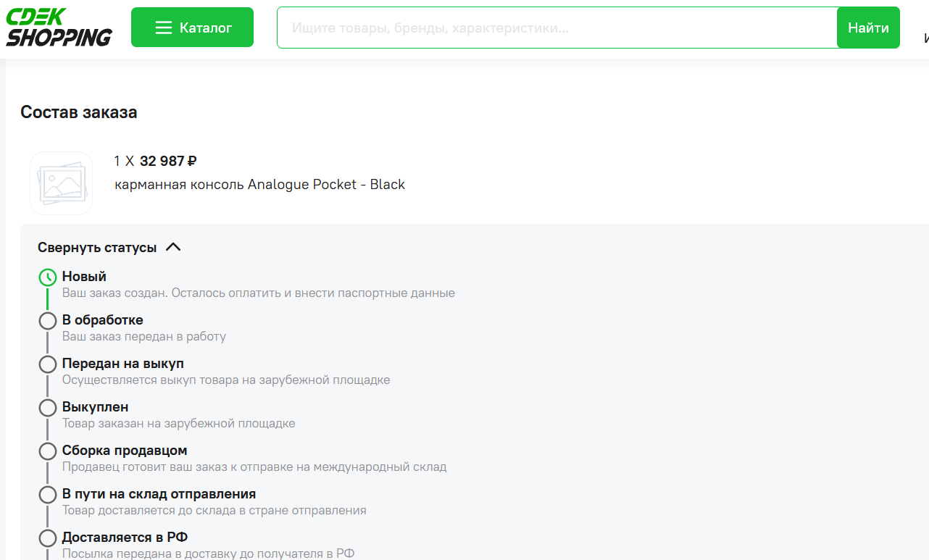Select В пути на склад отправления title

click(x=159, y=493)
